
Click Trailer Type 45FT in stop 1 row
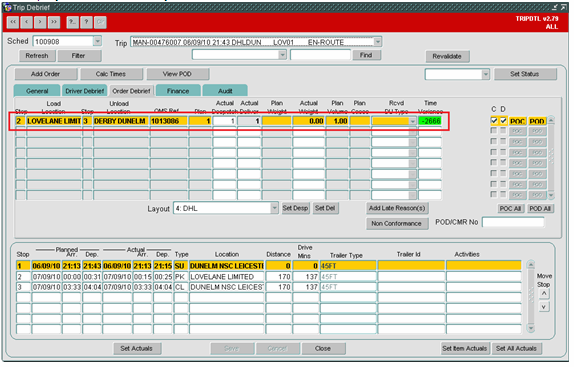point(348,266)
